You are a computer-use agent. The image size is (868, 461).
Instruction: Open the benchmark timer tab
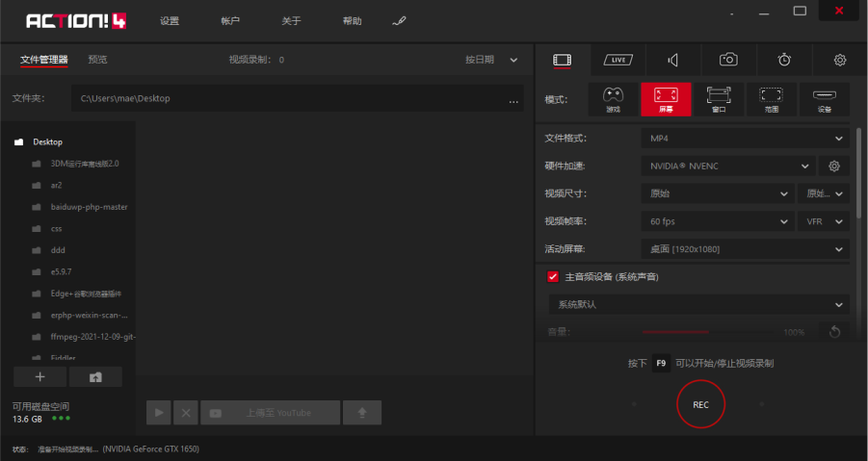[784, 60]
